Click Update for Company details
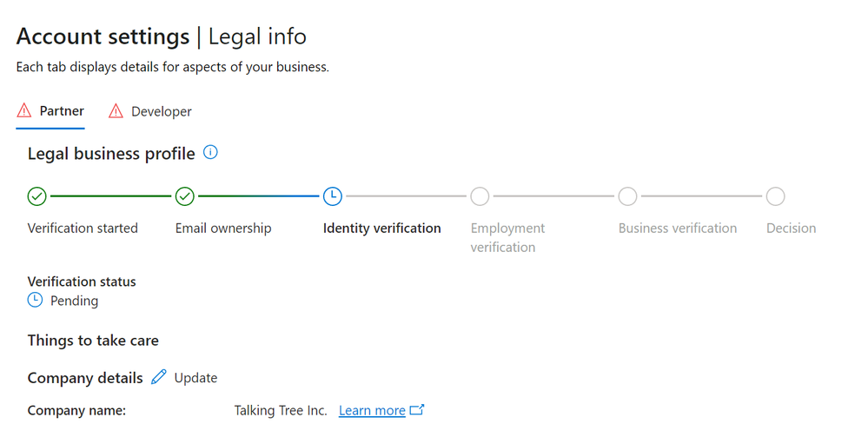 click(x=195, y=378)
